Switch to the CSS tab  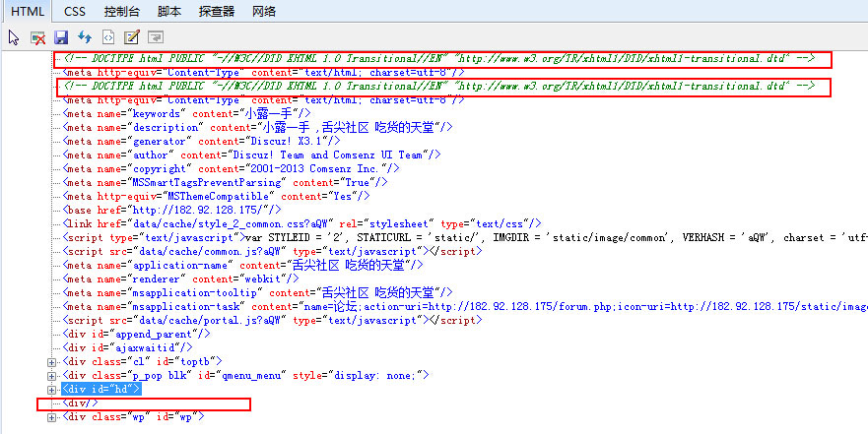(x=74, y=12)
